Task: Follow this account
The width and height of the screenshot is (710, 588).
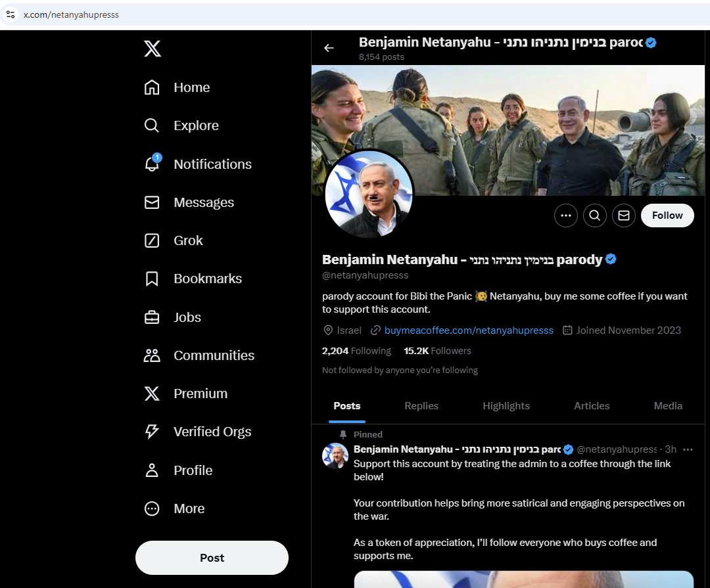Action: tap(667, 215)
